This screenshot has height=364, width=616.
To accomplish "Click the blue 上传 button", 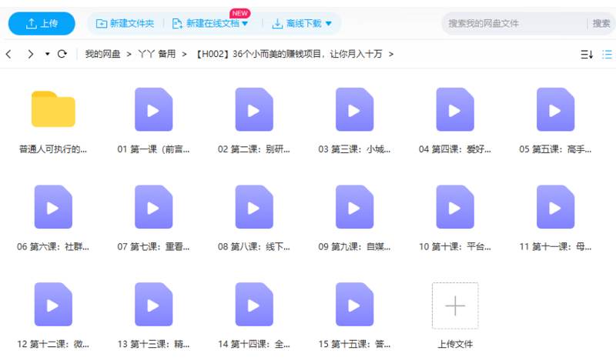I will (x=42, y=24).
